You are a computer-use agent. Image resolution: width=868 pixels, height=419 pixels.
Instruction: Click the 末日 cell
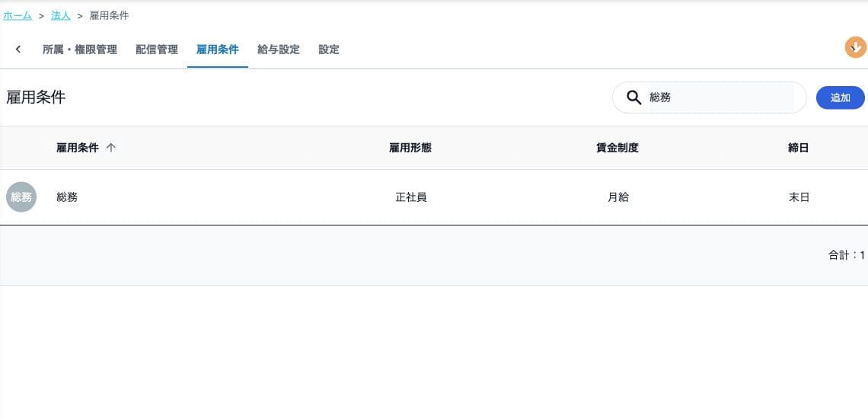799,197
